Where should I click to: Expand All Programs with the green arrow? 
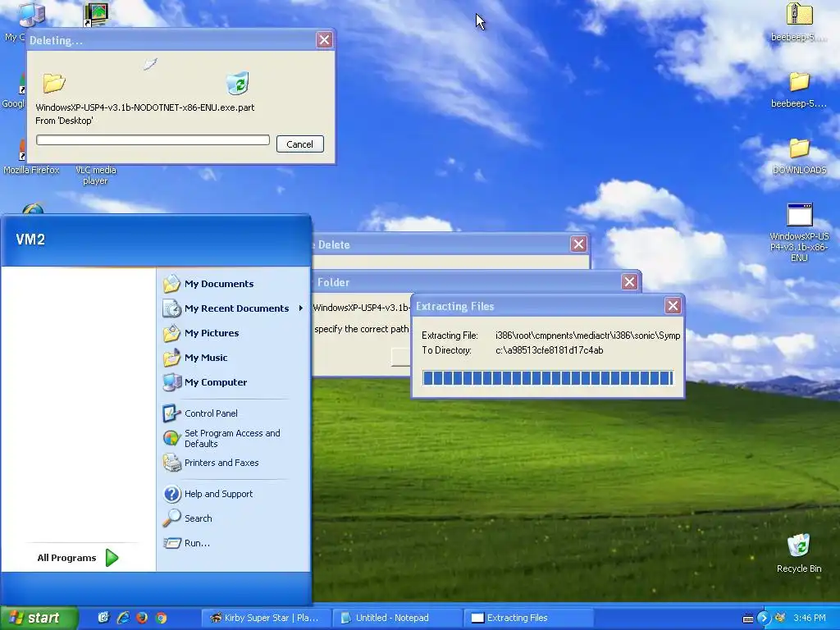click(112, 558)
